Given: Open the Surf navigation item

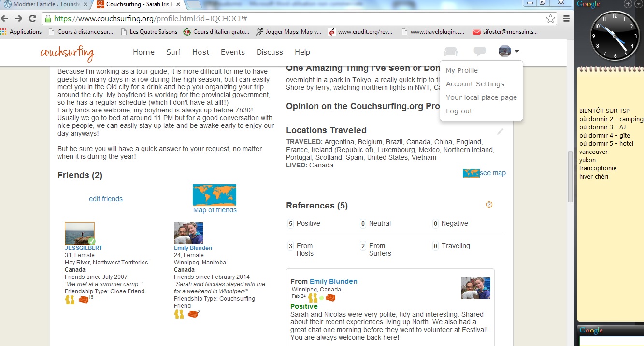Looking at the screenshot, I should pyautogui.click(x=173, y=52).
